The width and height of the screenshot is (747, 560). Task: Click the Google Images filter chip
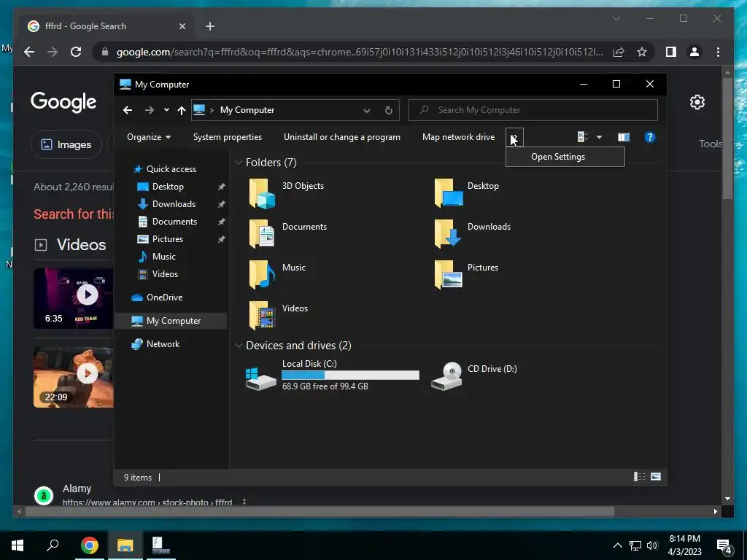point(66,144)
